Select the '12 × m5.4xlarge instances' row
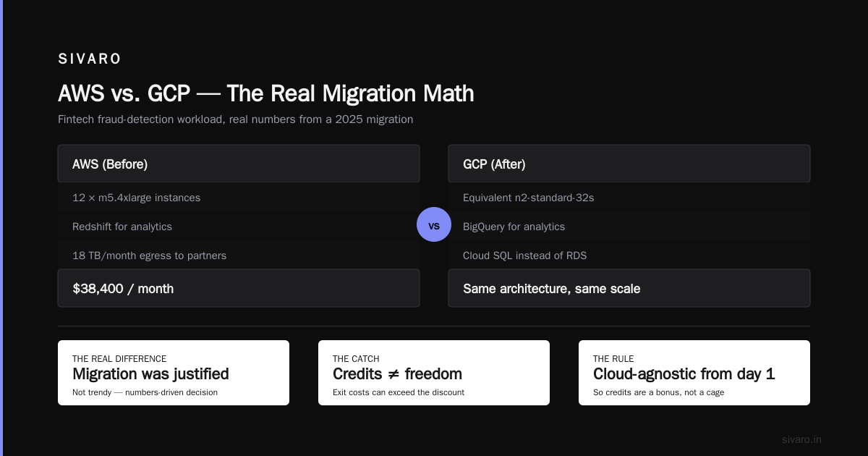This screenshot has height=456, width=868. 239,197
